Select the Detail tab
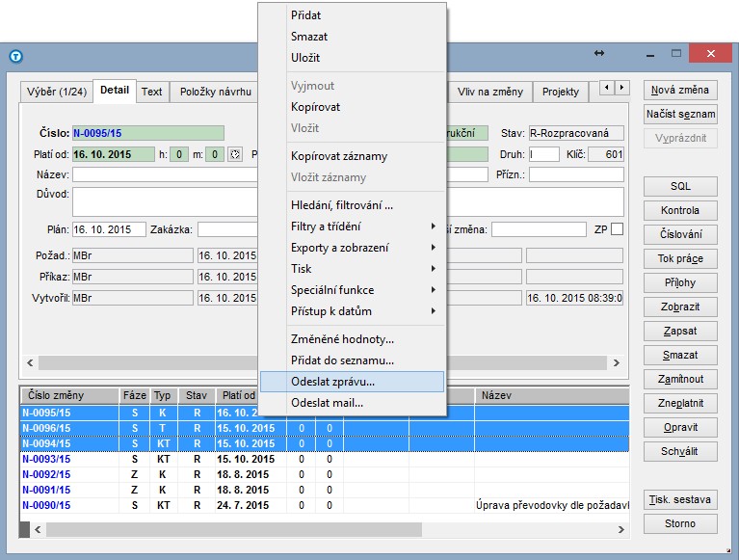Viewport: 739px width, 560px height. pos(115,90)
